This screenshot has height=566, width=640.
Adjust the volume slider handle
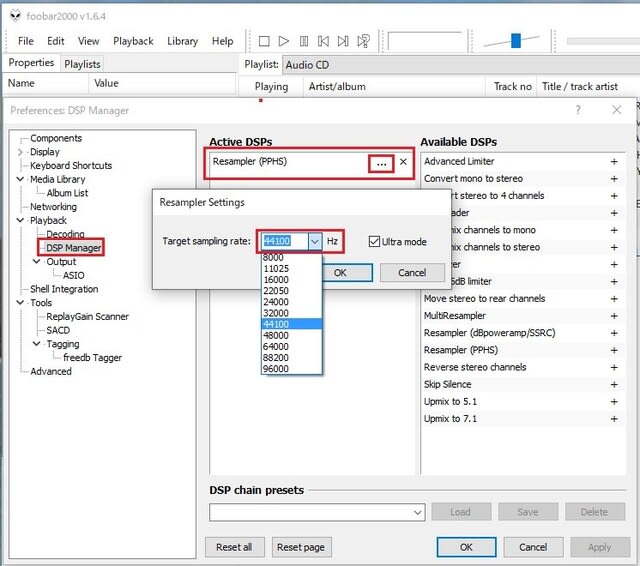click(x=516, y=41)
